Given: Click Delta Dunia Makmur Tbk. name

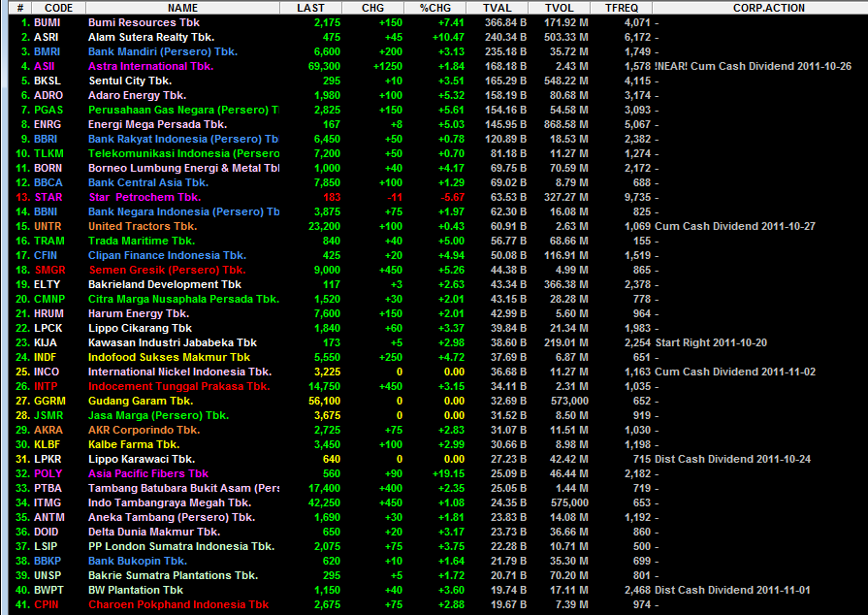Looking at the screenshot, I should pos(154,532).
